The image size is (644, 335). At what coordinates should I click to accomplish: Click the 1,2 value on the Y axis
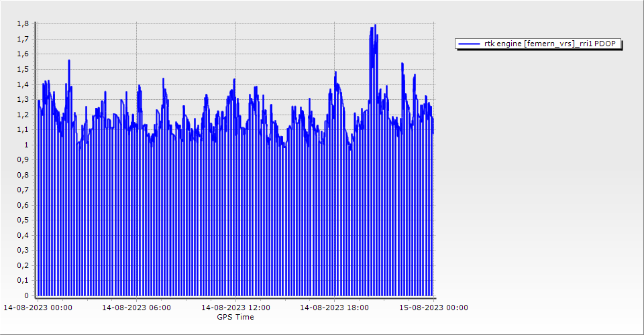coord(23,115)
